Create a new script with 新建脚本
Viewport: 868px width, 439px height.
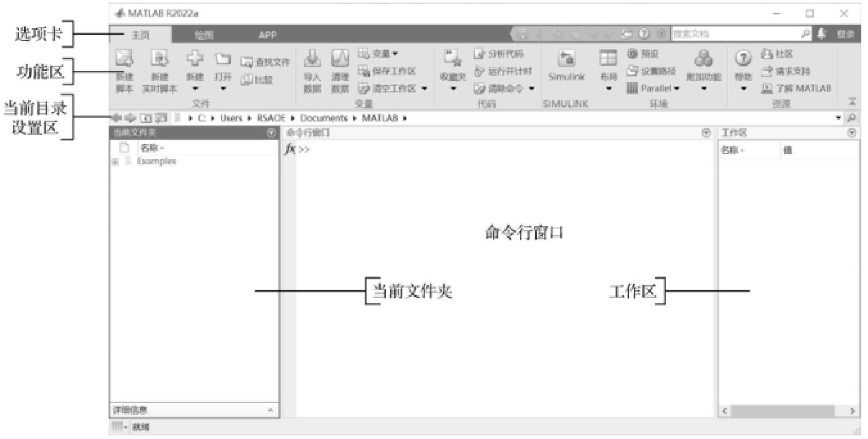coord(124,71)
